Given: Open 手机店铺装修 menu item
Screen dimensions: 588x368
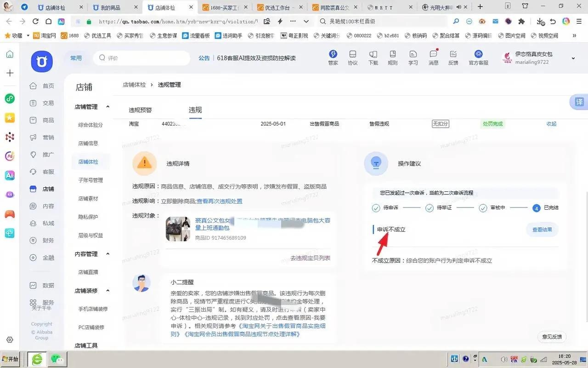Looking at the screenshot, I should tap(93, 309).
